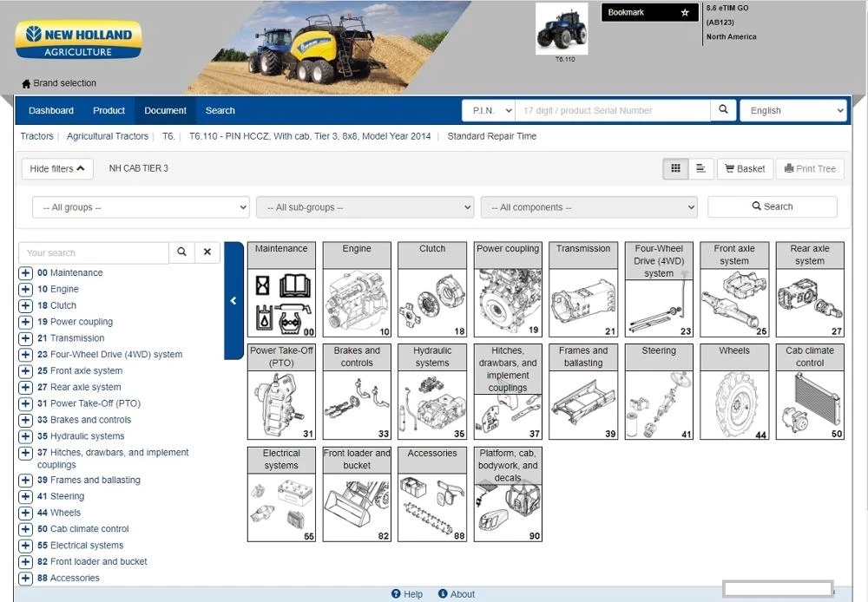Open Help at the bottom of the page
868x602 pixels.
tap(406, 593)
